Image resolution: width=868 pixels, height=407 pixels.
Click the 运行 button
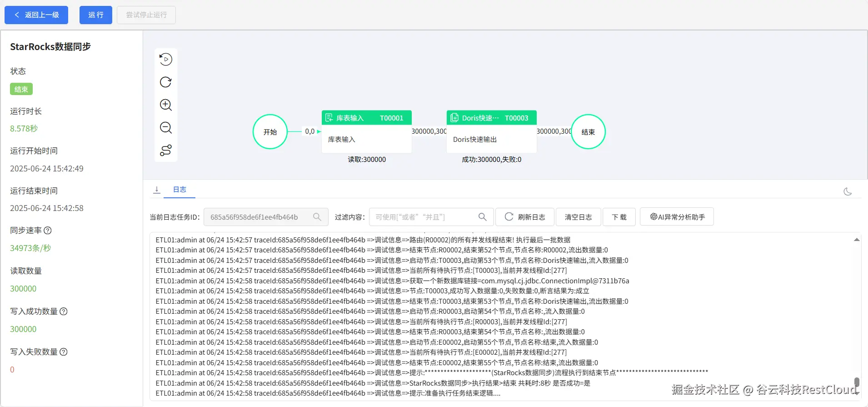tap(96, 15)
